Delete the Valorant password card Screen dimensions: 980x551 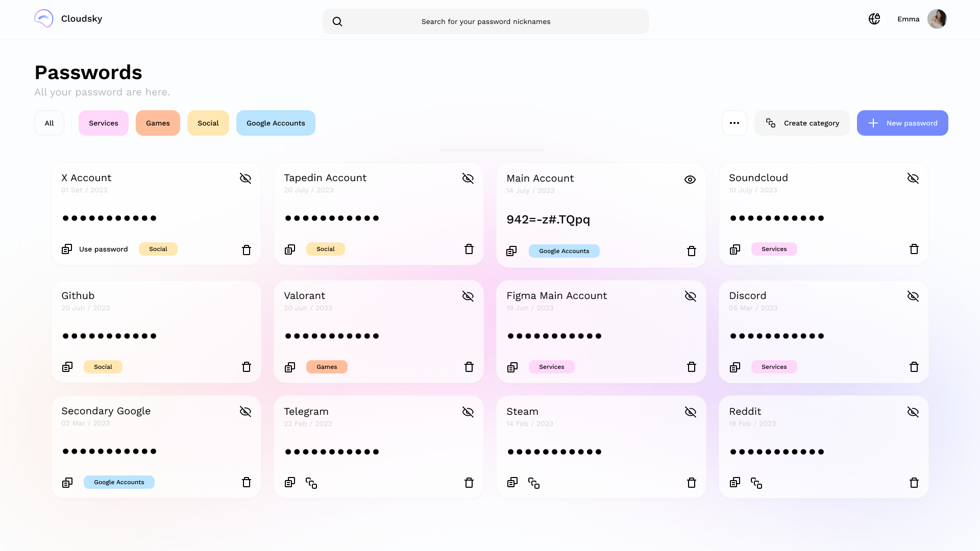[x=469, y=367]
